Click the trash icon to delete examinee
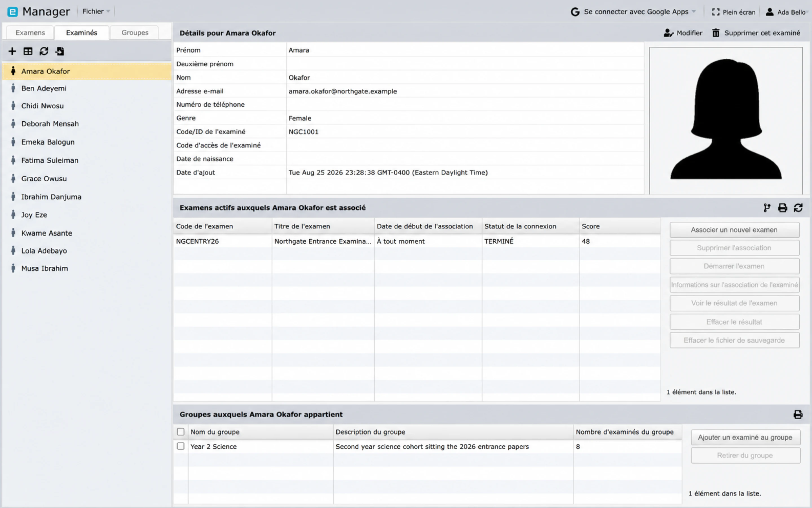This screenshot has width=812, height=508. coord(716,33)
